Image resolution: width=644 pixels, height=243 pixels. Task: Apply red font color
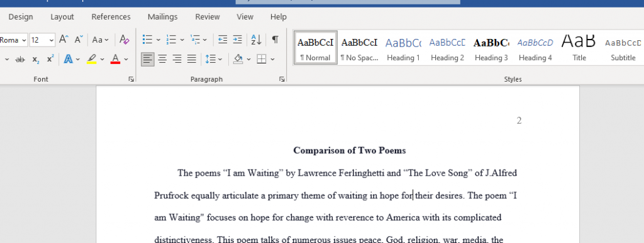click(x=116, y=60)
